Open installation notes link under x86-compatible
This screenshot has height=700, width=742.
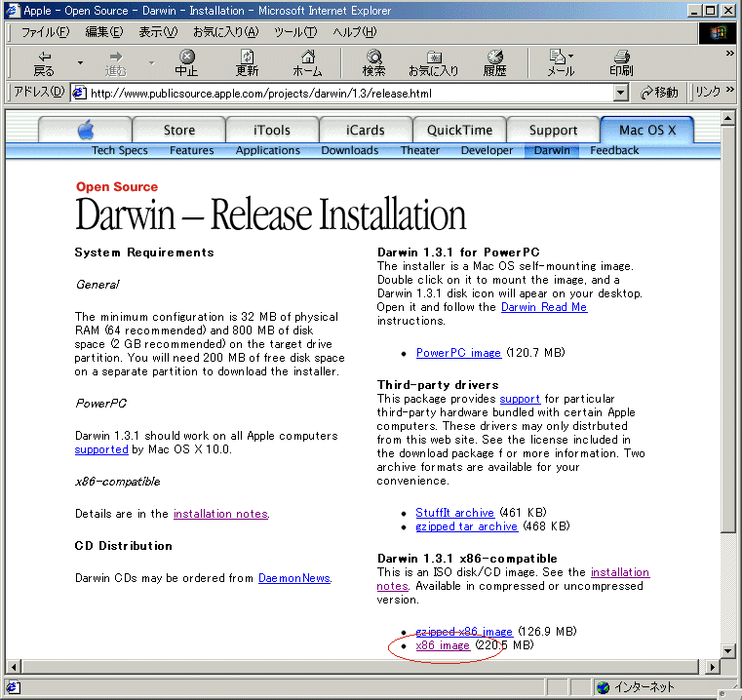pyautogui.click(x=221, y=514)
